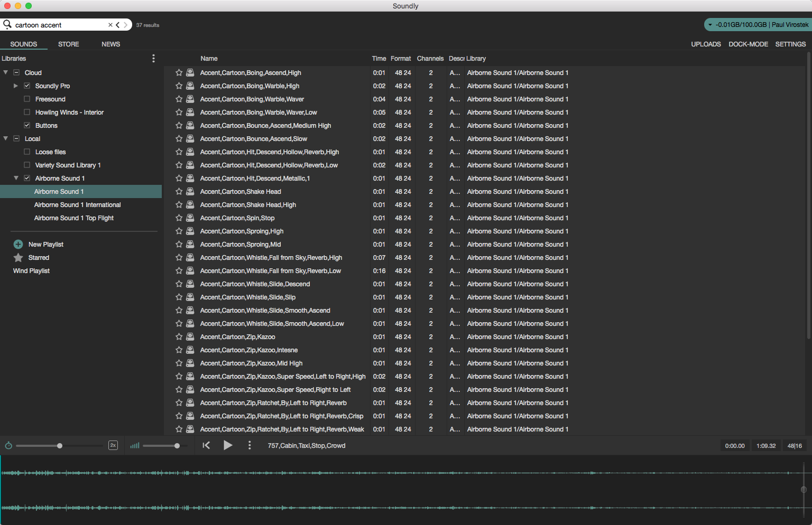Screen dimensions: 812x525
Task: Open SETTINGS in the top right
Action: [790, 44]
